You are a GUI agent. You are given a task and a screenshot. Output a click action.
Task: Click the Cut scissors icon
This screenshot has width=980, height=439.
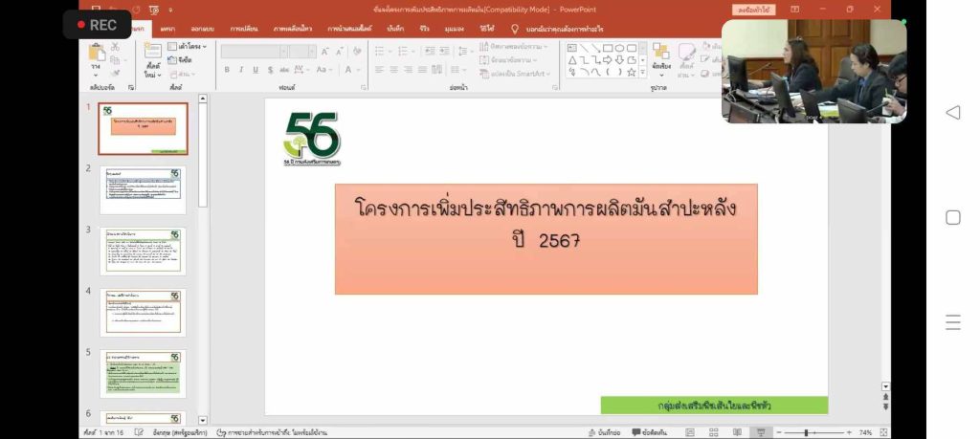(115, 47)
